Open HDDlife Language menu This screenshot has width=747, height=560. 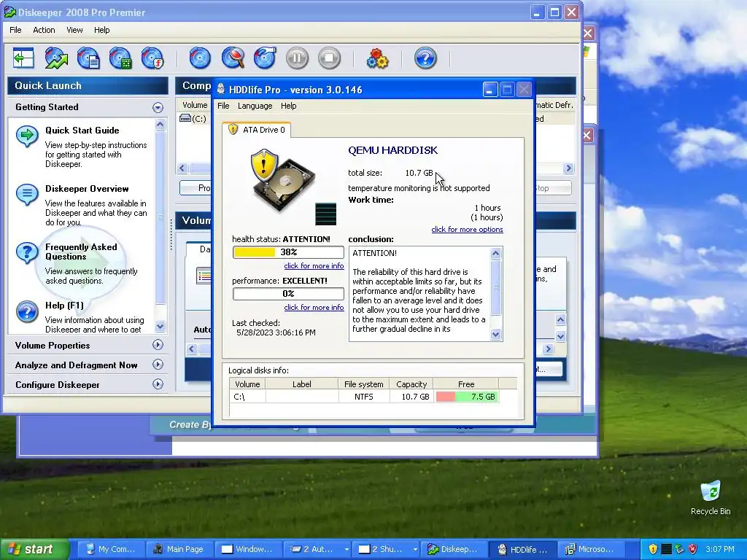(255, 106)
